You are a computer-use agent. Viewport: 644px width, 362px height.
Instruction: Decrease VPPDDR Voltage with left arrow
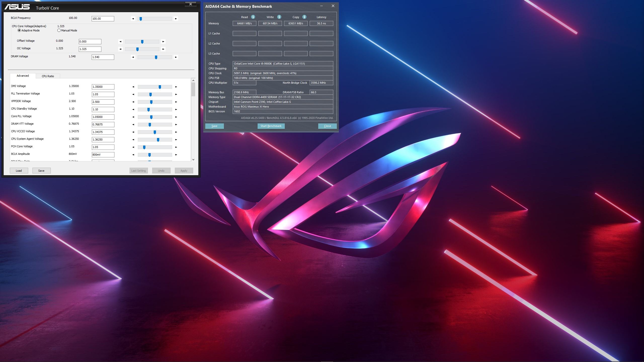[x=133, y=102]
